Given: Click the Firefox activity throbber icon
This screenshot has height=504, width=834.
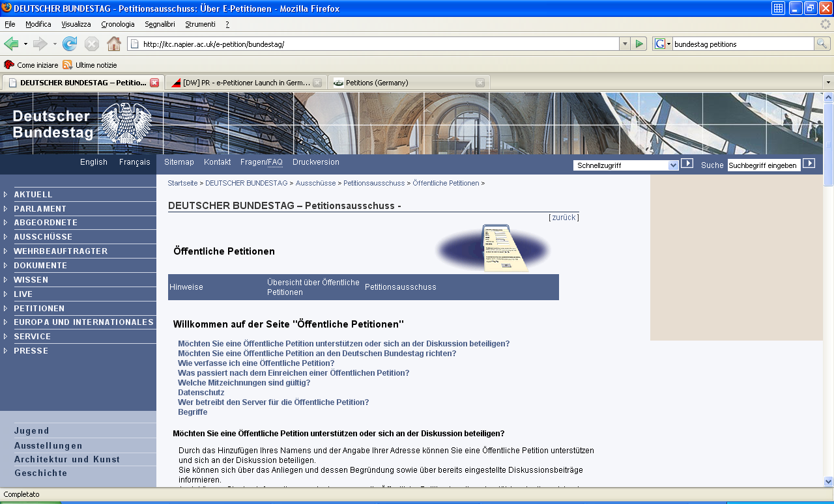Looking at the screenshot, I should [826, 24].
